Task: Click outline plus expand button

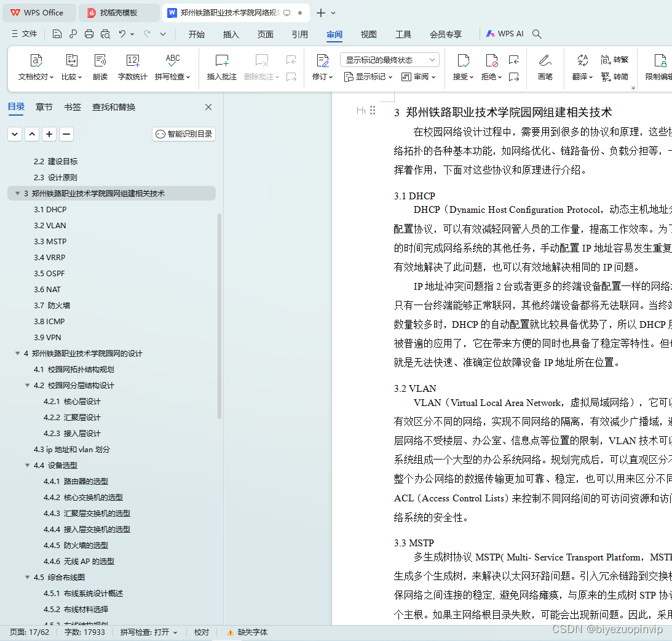Action: [x=49, y=134]
